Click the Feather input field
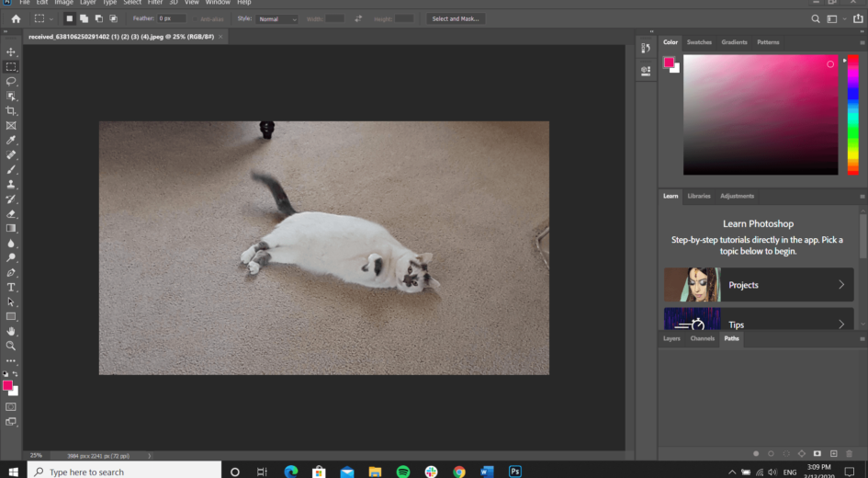 (x=171, y=18)
